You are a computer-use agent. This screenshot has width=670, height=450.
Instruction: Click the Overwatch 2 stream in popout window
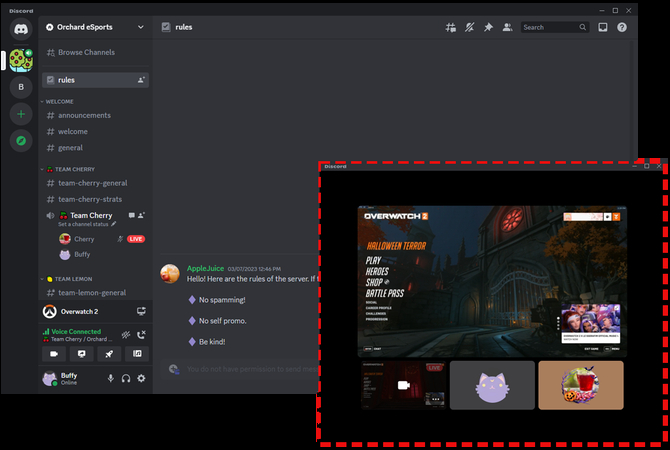pyautogui.click(x=492, y=282)
